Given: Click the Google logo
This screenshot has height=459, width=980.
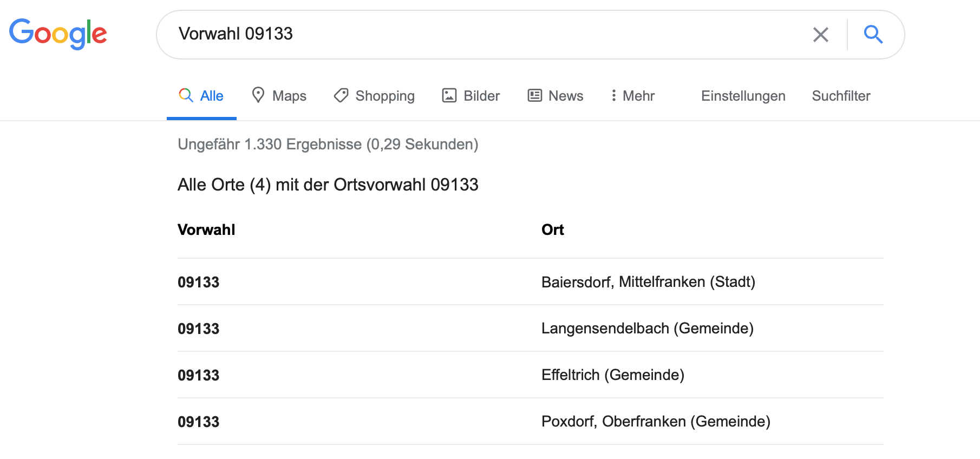Looking at the screenshot, I should [x=58, y=34].
